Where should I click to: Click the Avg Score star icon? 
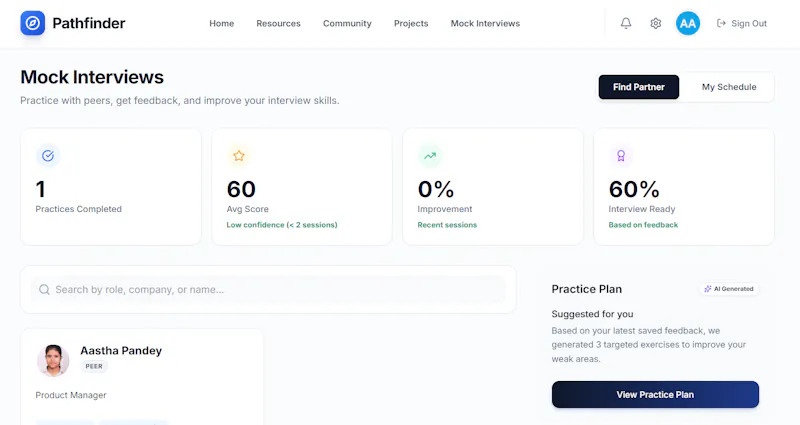pyautogui.click(x=239, y=156)
